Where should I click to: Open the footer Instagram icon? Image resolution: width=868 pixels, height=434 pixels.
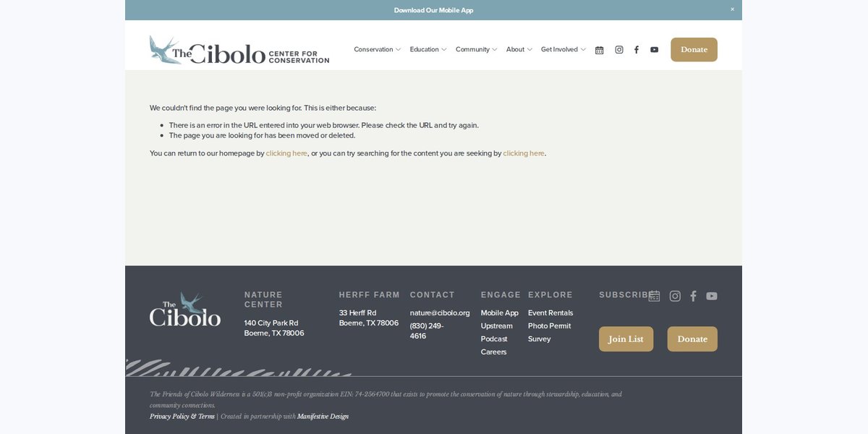pyautogui.click(x=675, y=296)
